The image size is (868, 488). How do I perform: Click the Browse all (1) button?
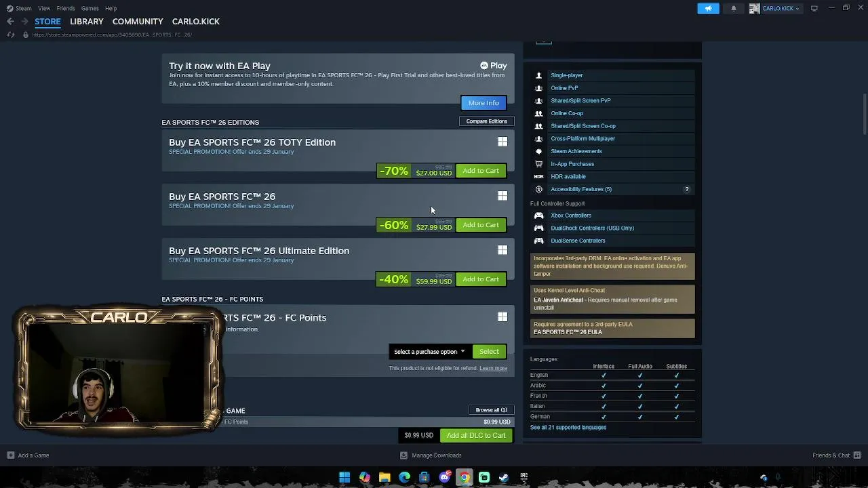[x=492, y=410]
